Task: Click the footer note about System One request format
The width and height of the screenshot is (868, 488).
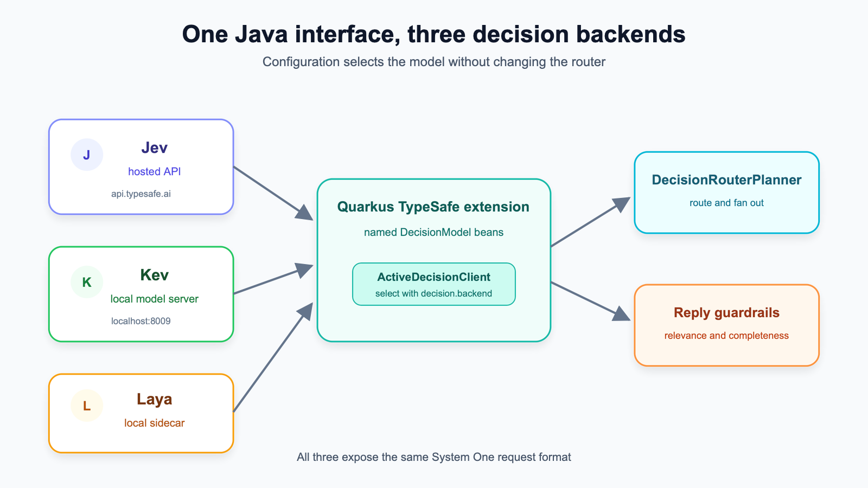Action: point(433,457)
